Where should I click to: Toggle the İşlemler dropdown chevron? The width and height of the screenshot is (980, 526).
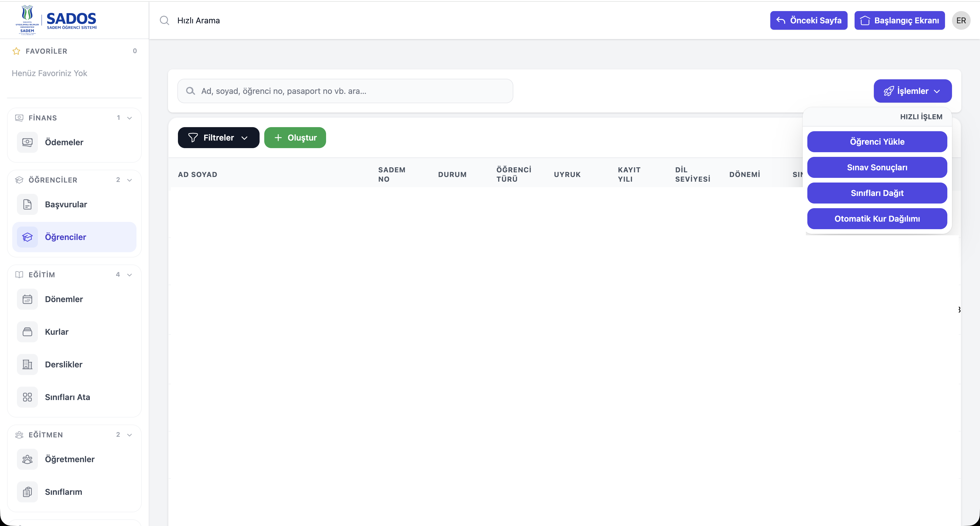click(x=937, y=91)
